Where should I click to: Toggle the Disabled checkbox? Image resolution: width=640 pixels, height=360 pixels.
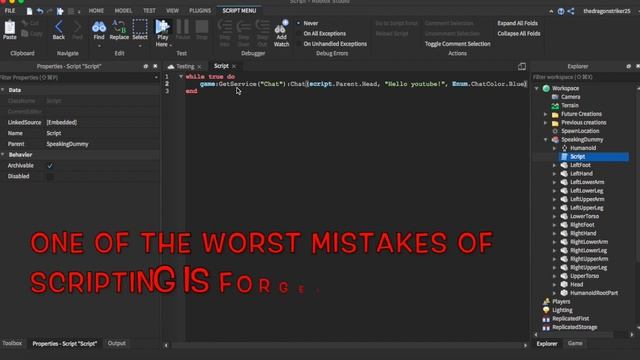point(50,176)
